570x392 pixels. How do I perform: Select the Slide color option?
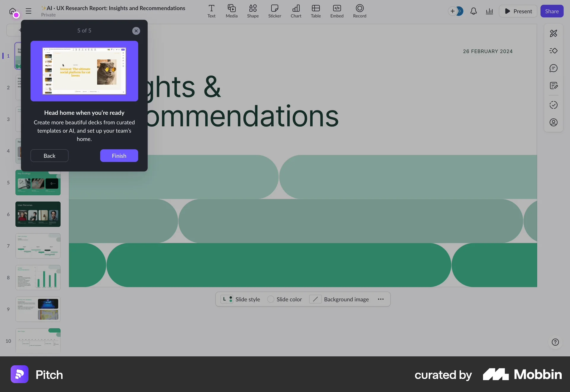click(284, 299)
